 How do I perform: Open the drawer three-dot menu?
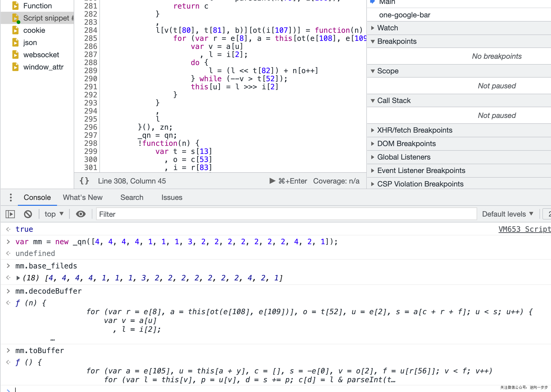click(11, 197)
